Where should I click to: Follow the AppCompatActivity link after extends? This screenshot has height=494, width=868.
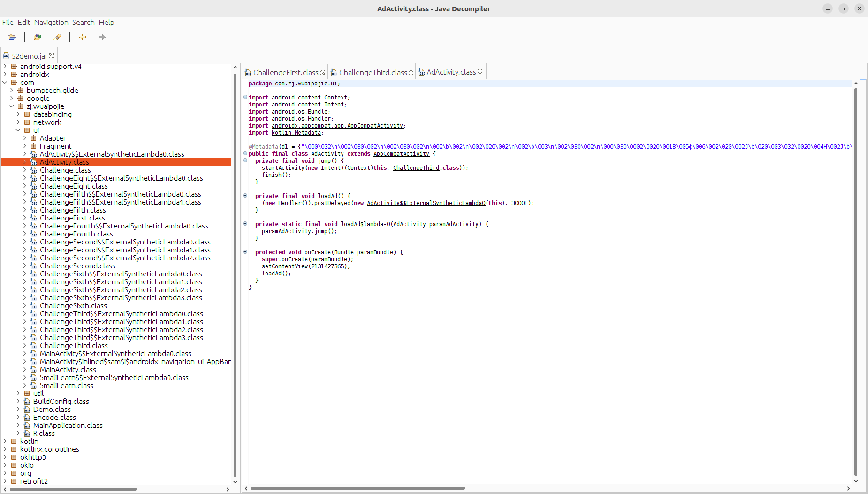[x=402, y=154]
